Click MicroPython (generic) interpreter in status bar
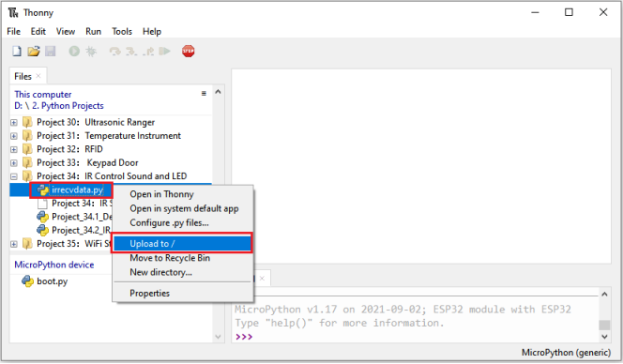The image size is (623, 364). (x=566, y=353)
